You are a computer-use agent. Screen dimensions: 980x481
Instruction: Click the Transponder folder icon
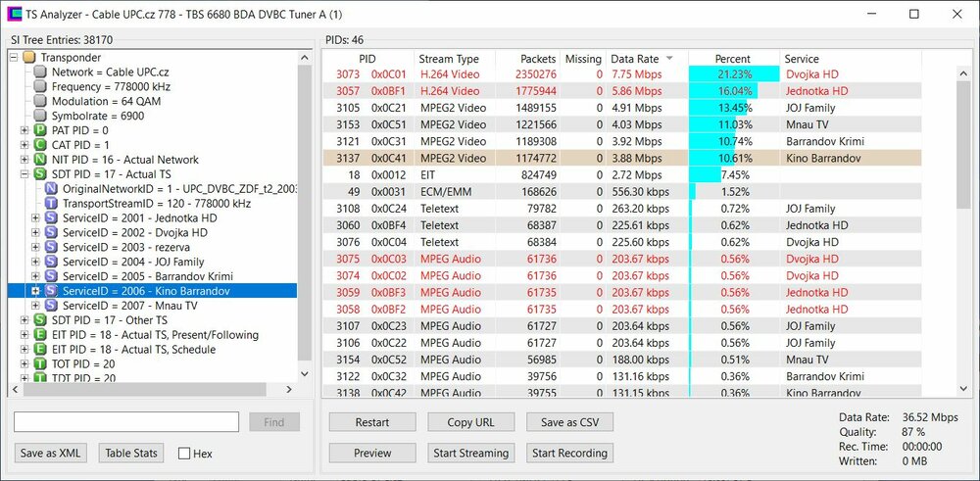tap(28, 58)
